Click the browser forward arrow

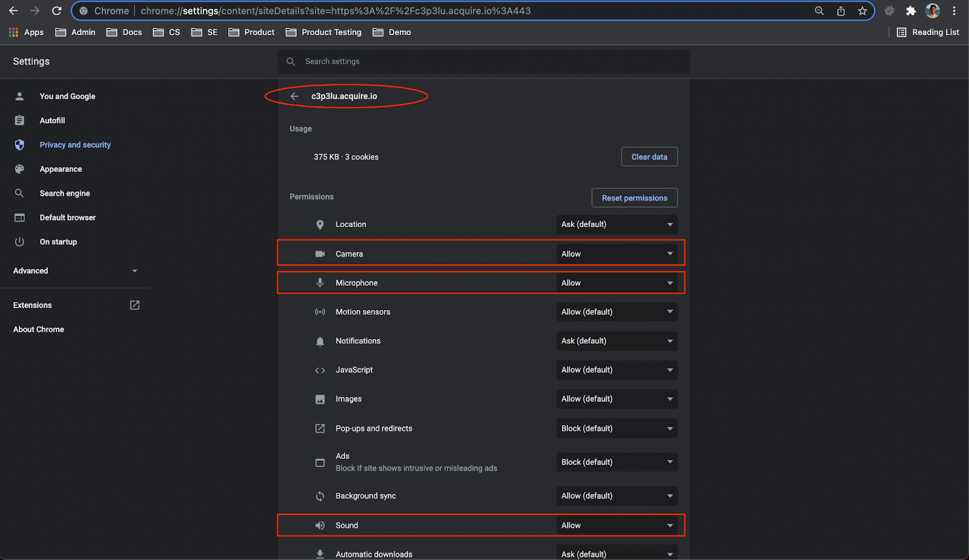pos(35,11)
